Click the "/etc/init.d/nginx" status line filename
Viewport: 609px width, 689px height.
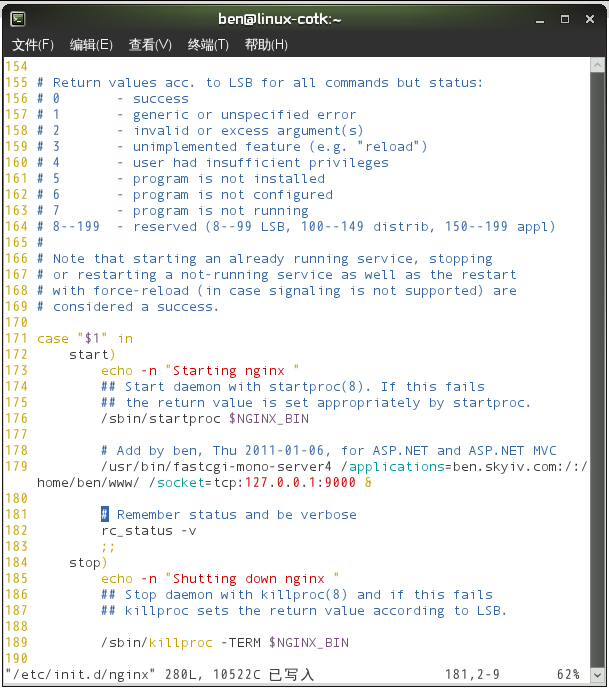click(x=80, y=674)
